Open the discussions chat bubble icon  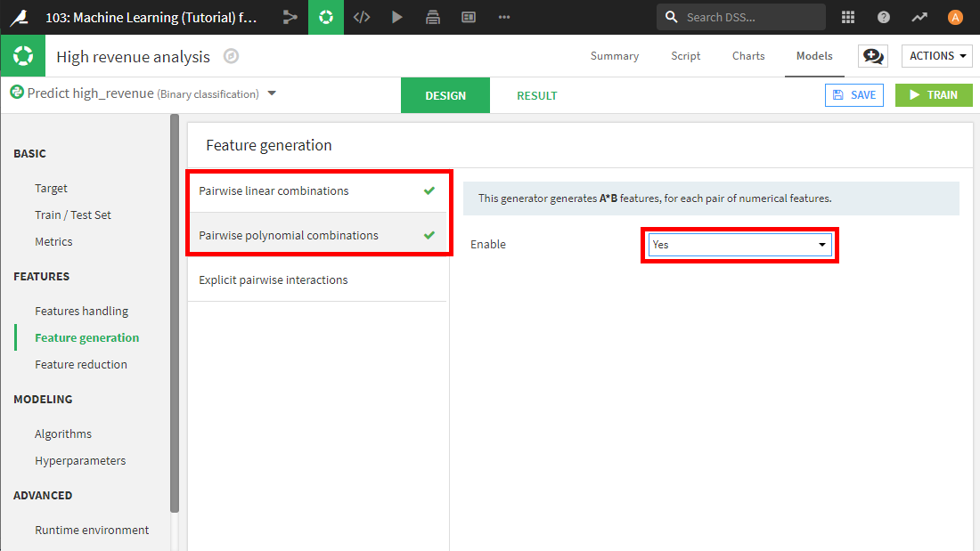[873, 56]
